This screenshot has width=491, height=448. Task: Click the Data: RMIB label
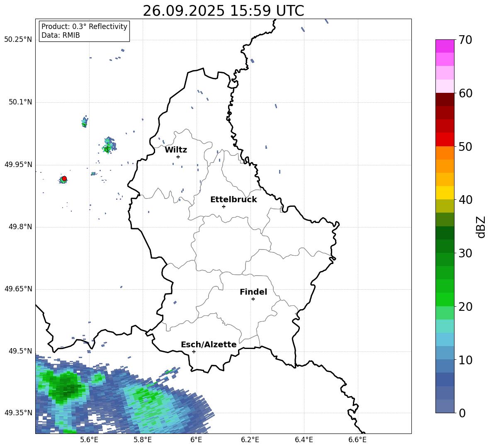point(61,35)
